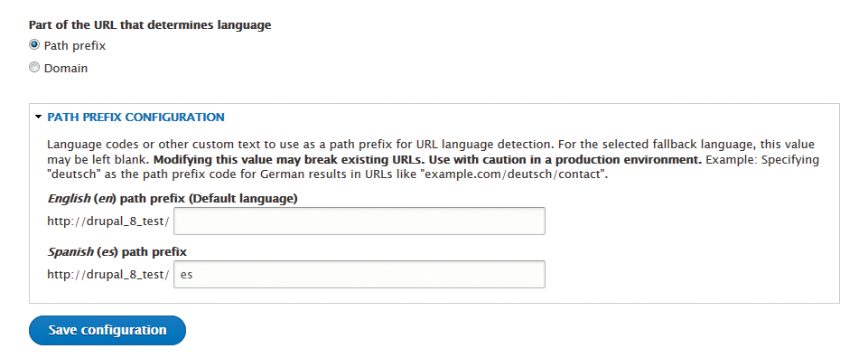Select the Path prefix radio button

tap(34, 45)
